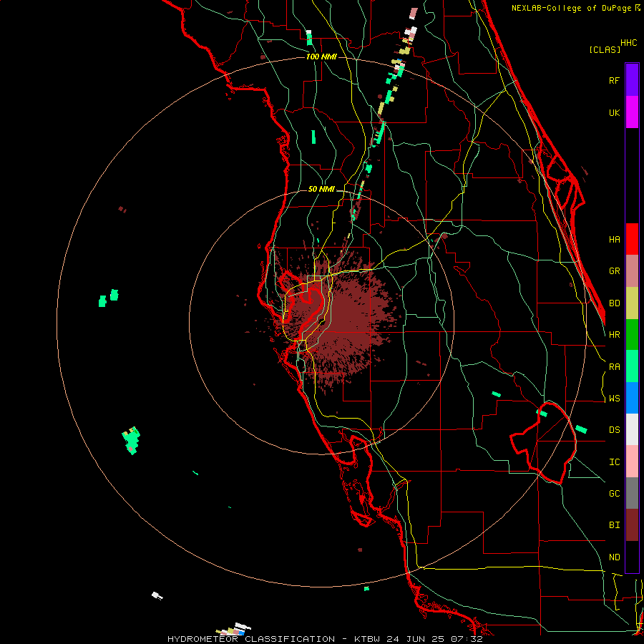Viewport: 644px width, 644px height.
Task: Click the DS legend label
Action: tap(615, 429)
